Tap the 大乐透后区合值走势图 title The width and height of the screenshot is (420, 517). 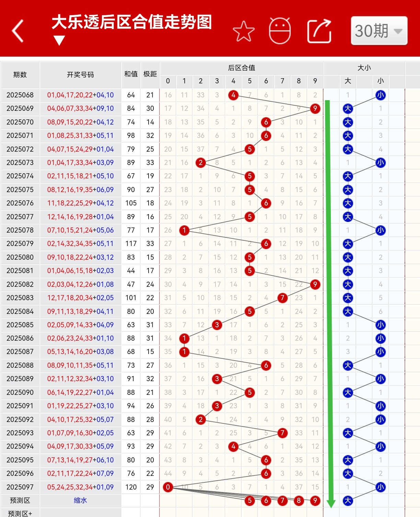(132, 22)
